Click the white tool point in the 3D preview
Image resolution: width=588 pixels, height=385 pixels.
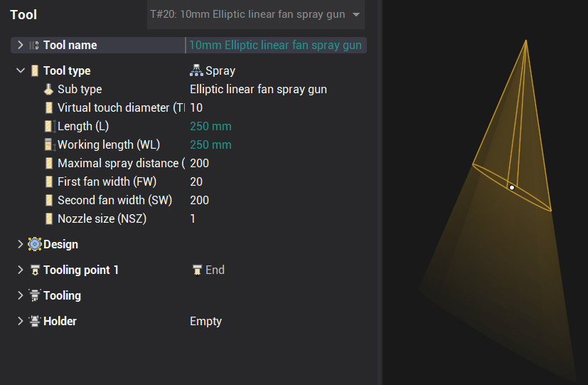[511, 188]
